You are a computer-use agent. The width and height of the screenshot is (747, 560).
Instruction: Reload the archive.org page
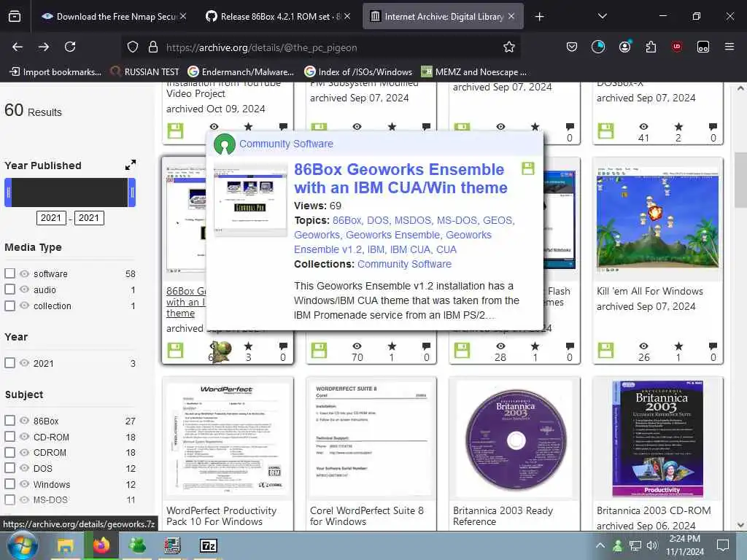pos(70,47)
